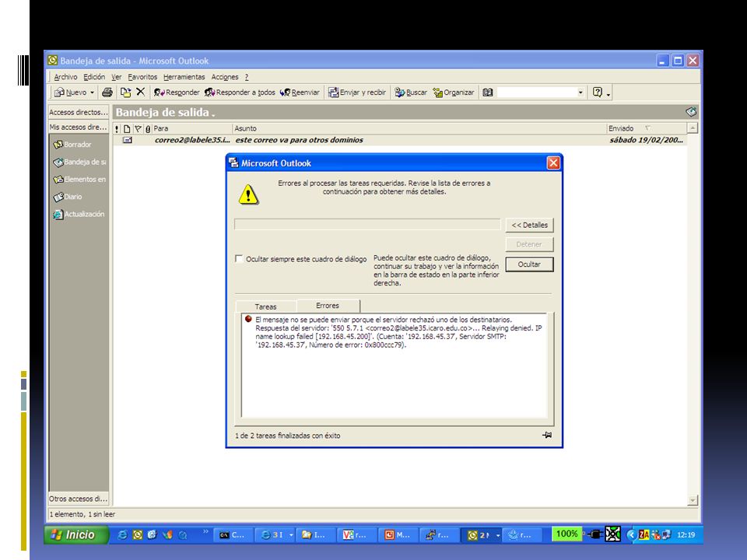The width and height of the screenshot is (747, 560).
Task: Switch to the Tareas tab
Action: [x=265, y=306]
